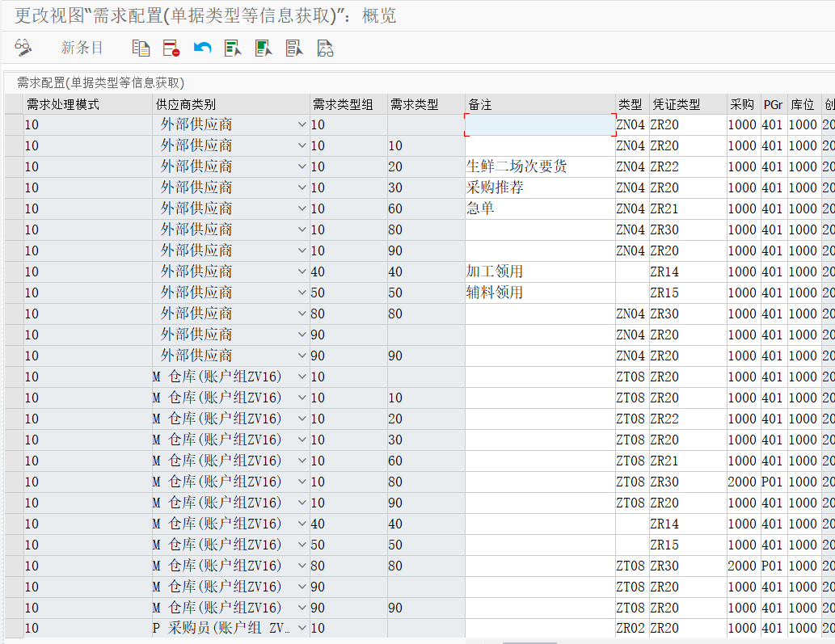
Task: Click the select-all corner cell left of 需求处理模式
Action: pyautogui.click(x=14, y=104)
